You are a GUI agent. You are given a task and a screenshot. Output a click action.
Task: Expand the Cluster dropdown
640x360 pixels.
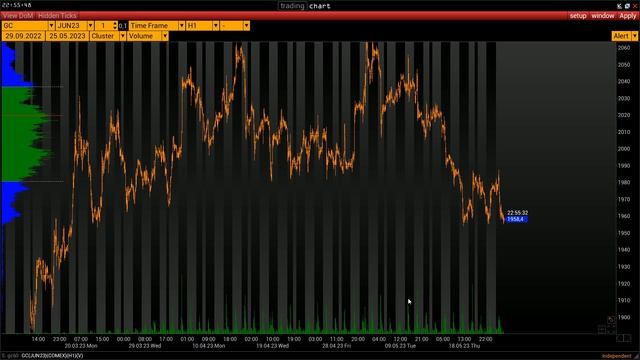[x=122, y=36]
